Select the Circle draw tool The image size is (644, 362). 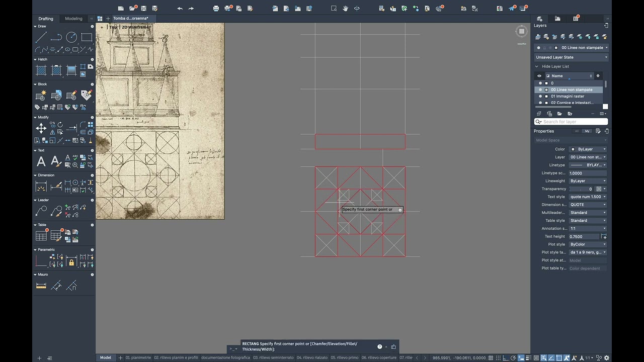click(71, 37)
